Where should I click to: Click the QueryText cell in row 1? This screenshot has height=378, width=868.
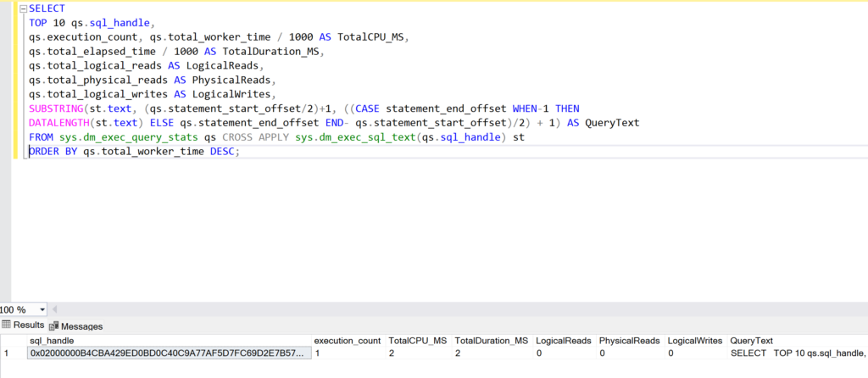pos(797,353)
